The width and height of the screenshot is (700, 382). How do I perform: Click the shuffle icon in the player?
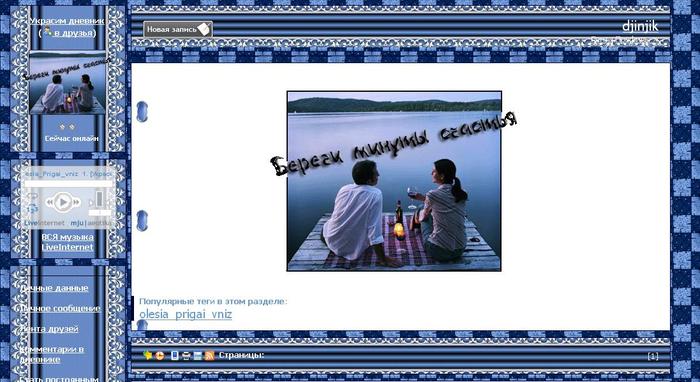pyautogui.click(x=33, y=209)
